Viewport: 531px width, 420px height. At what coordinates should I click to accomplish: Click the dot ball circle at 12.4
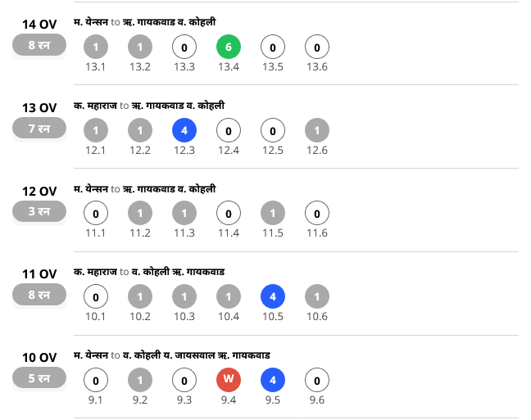coord(228,131)
